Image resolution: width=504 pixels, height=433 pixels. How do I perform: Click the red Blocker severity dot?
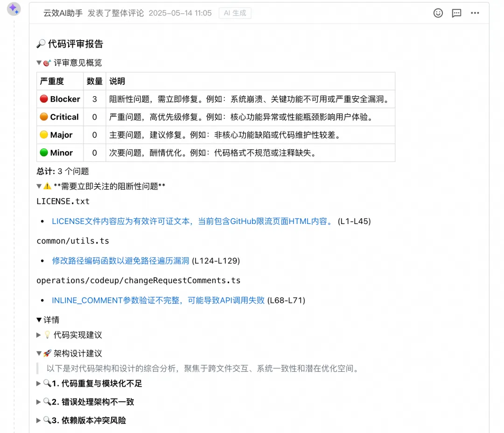coord(44,99)
